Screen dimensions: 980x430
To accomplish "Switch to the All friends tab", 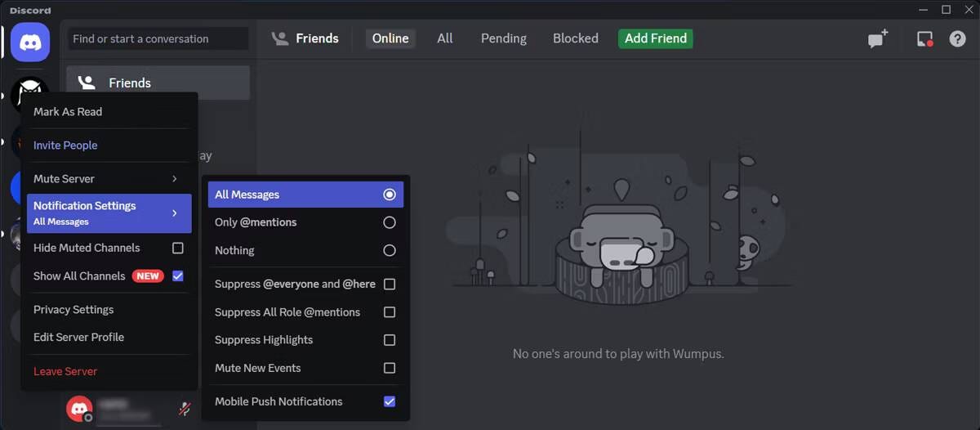I will (x=445, y=38).
